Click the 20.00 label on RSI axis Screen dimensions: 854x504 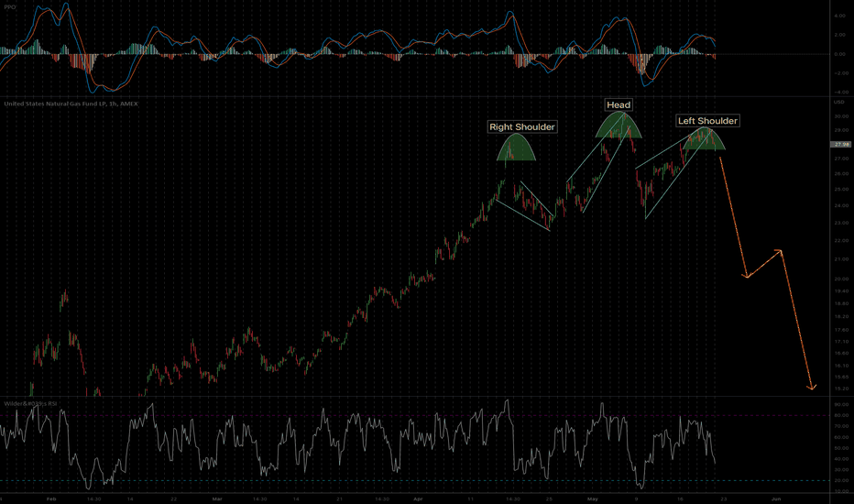click(841, 480)
